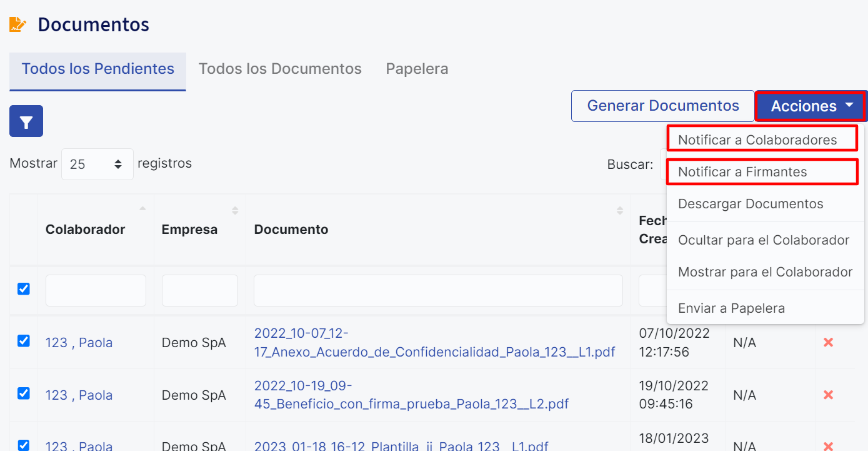Viewport: 868px width, 451px height.
Task: Select Enviar a Papelera menu entry
Action: click(731, 308)
